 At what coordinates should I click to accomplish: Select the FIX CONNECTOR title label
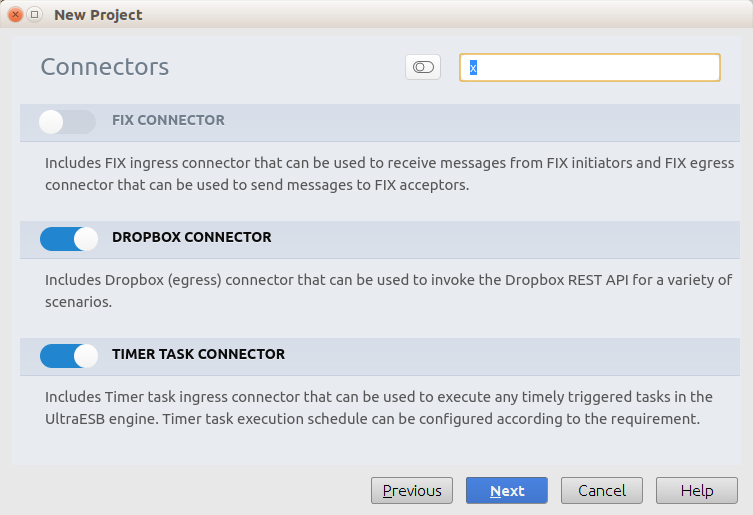(x=168, y=120)
